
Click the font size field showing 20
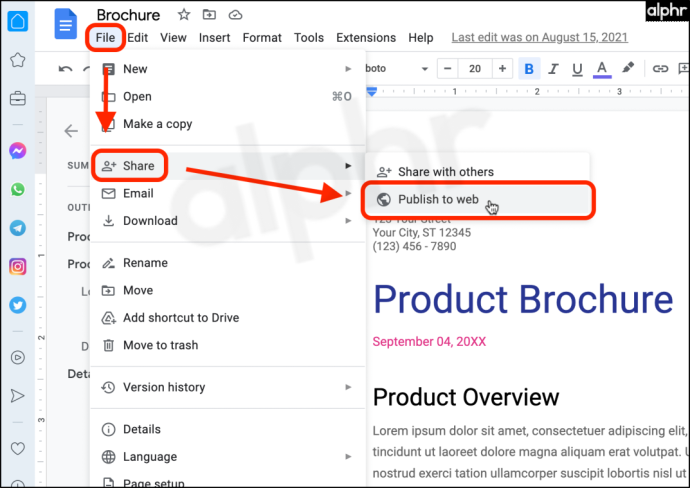[475, 69]
